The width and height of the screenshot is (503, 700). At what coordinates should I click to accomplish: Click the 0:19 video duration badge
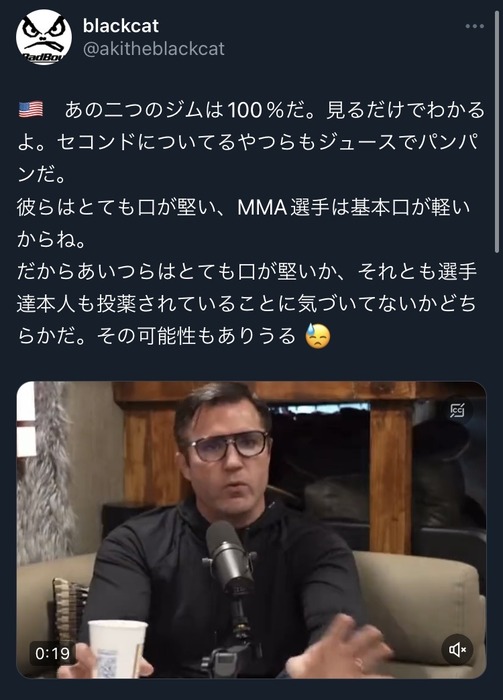53,654
